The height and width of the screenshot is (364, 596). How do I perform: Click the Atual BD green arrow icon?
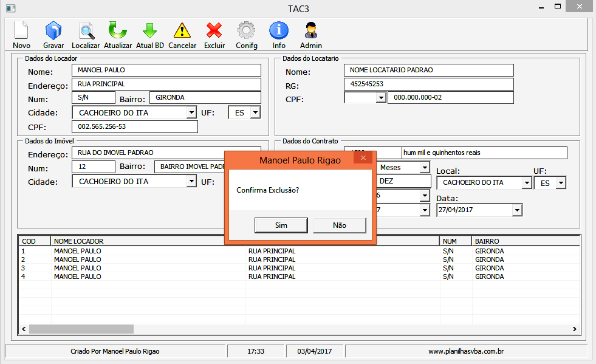[x=149, y=31]
